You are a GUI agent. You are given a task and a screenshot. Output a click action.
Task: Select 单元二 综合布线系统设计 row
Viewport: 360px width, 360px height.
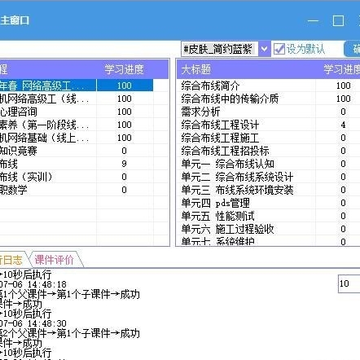(x=269, y=177)
